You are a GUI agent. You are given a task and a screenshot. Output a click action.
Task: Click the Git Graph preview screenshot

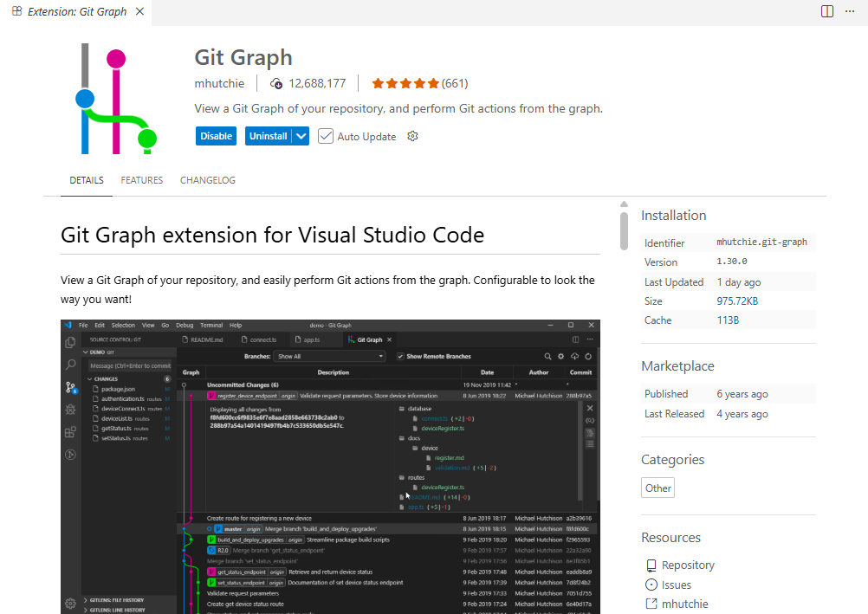330,466
